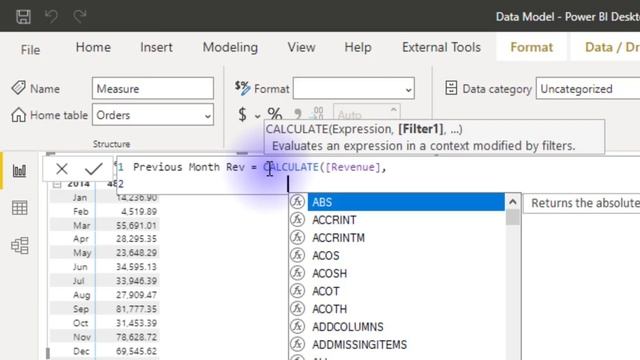
Task: Click the measure Name input field
Action: coord(153,88)
